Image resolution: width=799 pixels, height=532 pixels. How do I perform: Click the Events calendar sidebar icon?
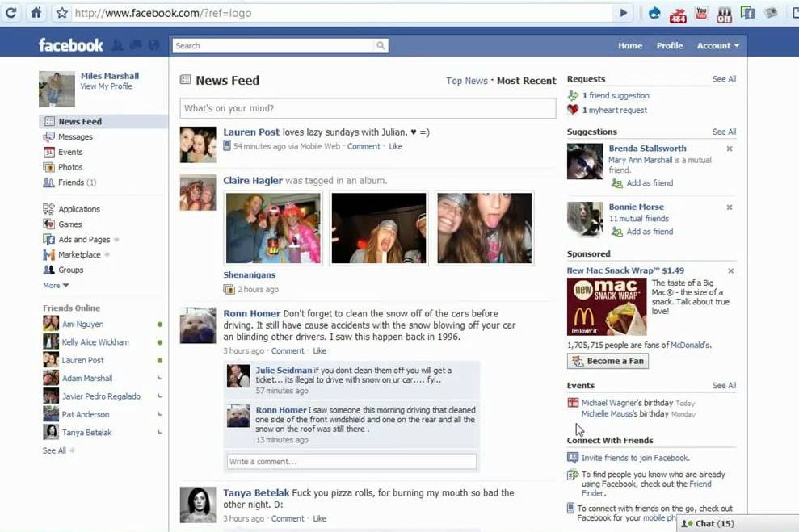coord(49,152)
